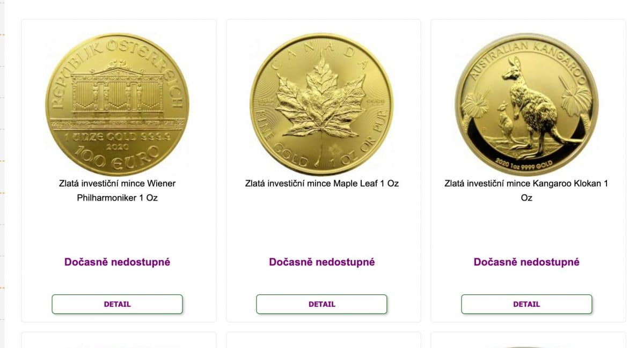Image resolution: width=644 pixels, height=348 pixels.
Task: Click 'Dočasně nedostupné' under the Wiener Philharmoniker coin
Action: [x=117, y=262]
